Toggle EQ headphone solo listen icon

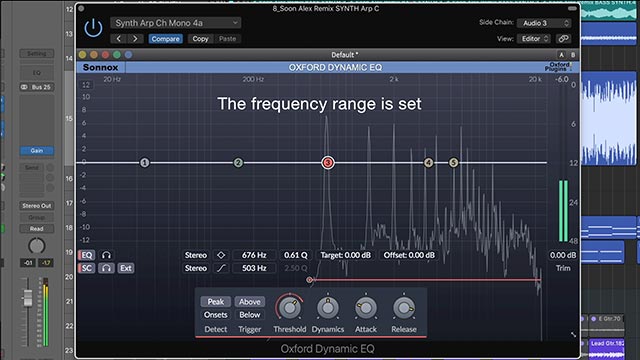[106, 255]
